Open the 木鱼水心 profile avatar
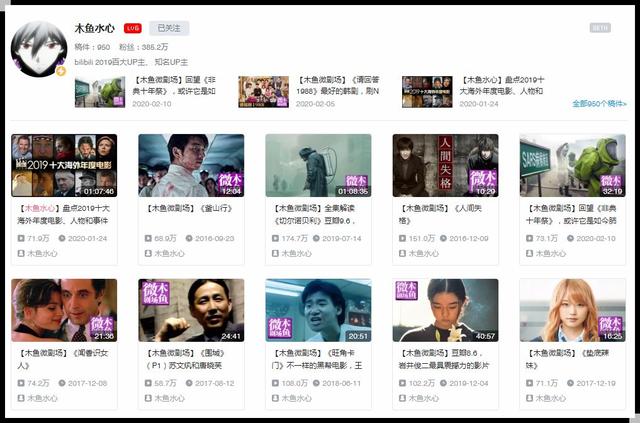Image resolution: width=640 pixels, height=423 pixels. point(39,49)
